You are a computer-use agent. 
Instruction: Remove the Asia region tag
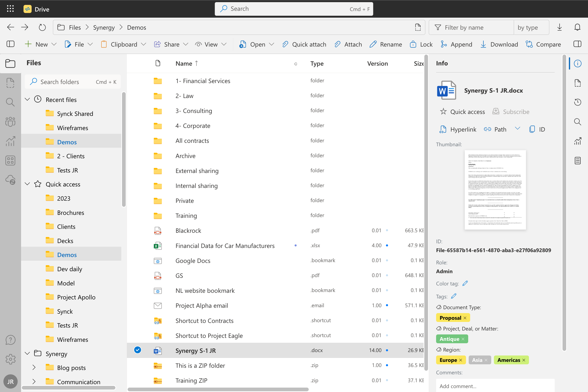pos(486,360)
